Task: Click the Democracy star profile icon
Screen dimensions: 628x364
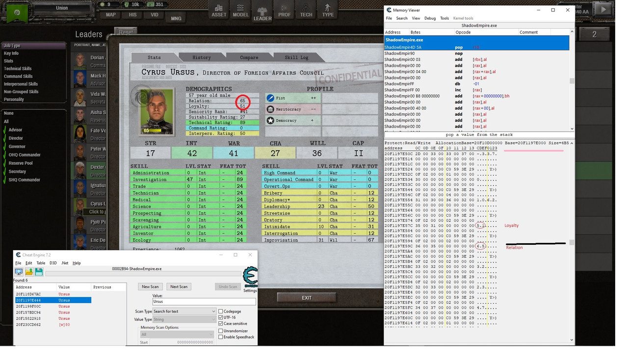Action: pyautogui.click(x=270, y=121)
